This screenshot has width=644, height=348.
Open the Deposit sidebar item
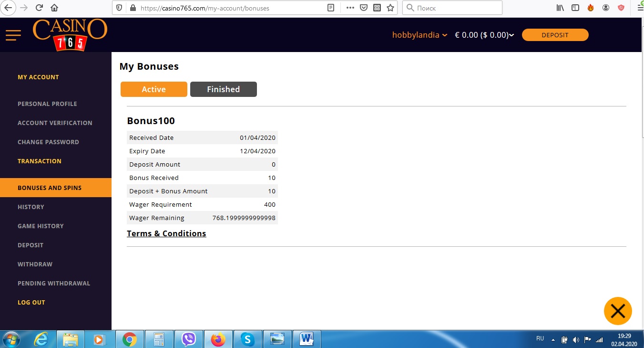pyautogui.click(x=31, y=245)
